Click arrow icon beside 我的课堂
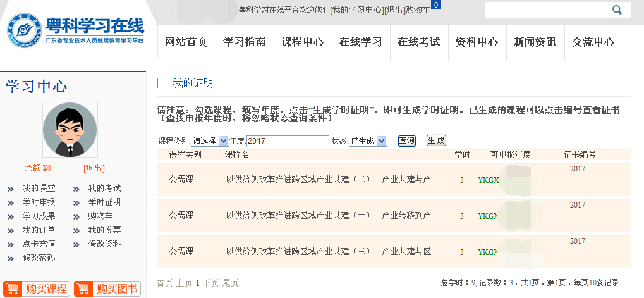Viewport: 644px width, 298px height. point(11,189)
